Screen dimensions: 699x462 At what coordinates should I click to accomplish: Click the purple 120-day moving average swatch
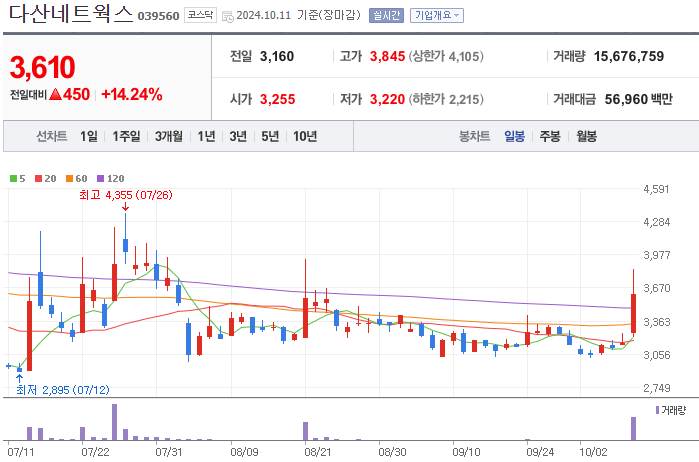[x=100, y=179]
